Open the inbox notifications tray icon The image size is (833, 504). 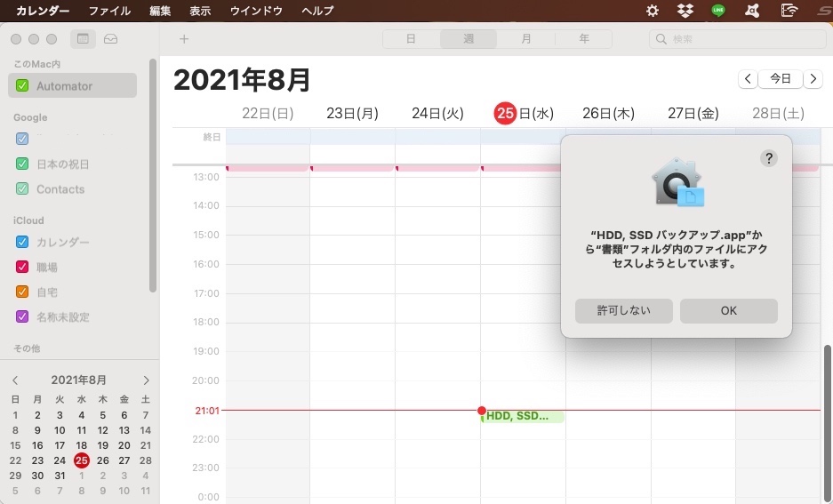pyautogui.click(x=110, y=39)
